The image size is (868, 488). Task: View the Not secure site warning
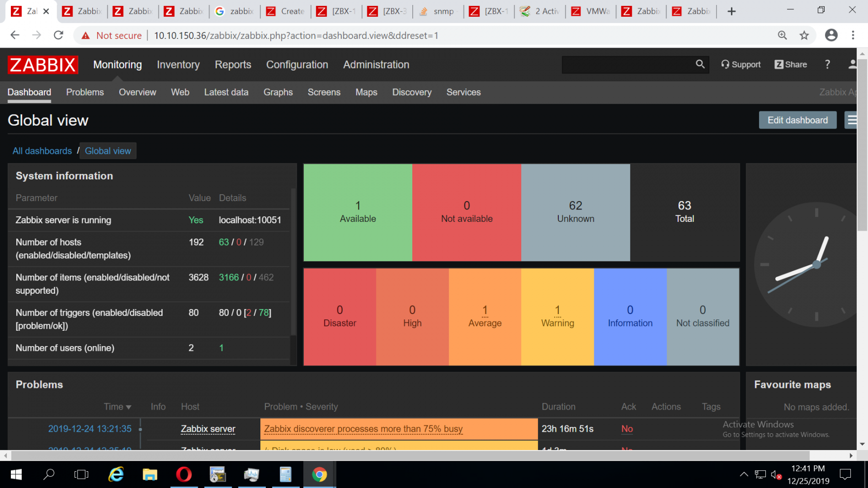[111, 35]
